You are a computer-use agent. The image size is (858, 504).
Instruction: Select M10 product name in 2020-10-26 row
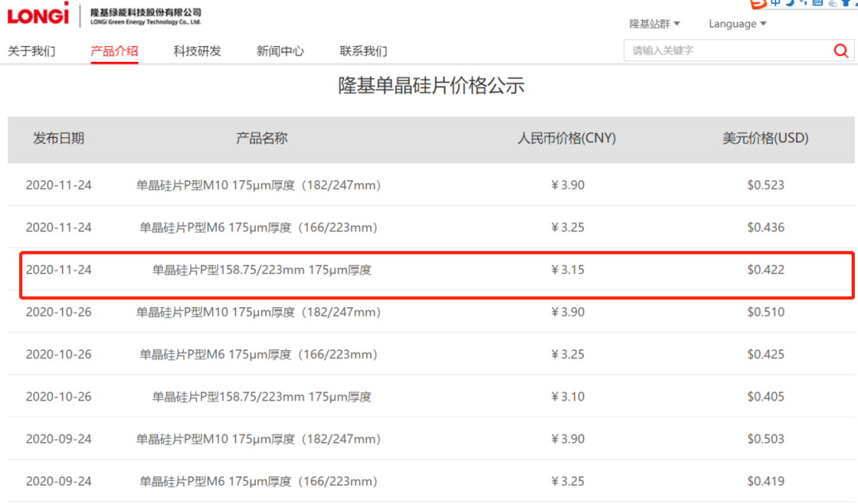[x=258, y=312]
